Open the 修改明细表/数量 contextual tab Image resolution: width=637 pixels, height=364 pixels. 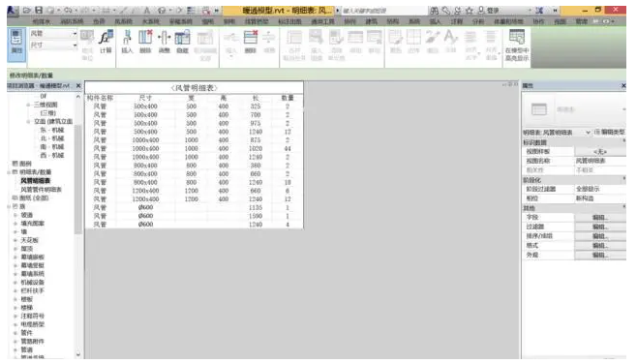pos(31,76)
